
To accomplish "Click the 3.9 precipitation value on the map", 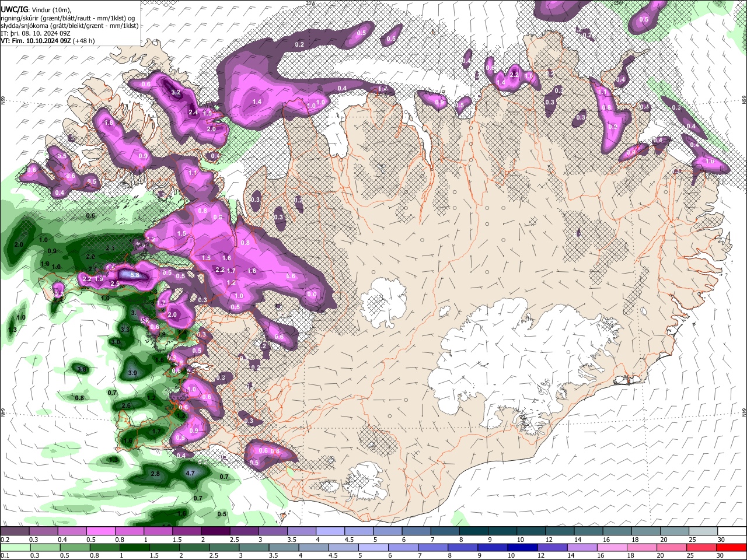I will pyautogui.click(x=132, y=373).
